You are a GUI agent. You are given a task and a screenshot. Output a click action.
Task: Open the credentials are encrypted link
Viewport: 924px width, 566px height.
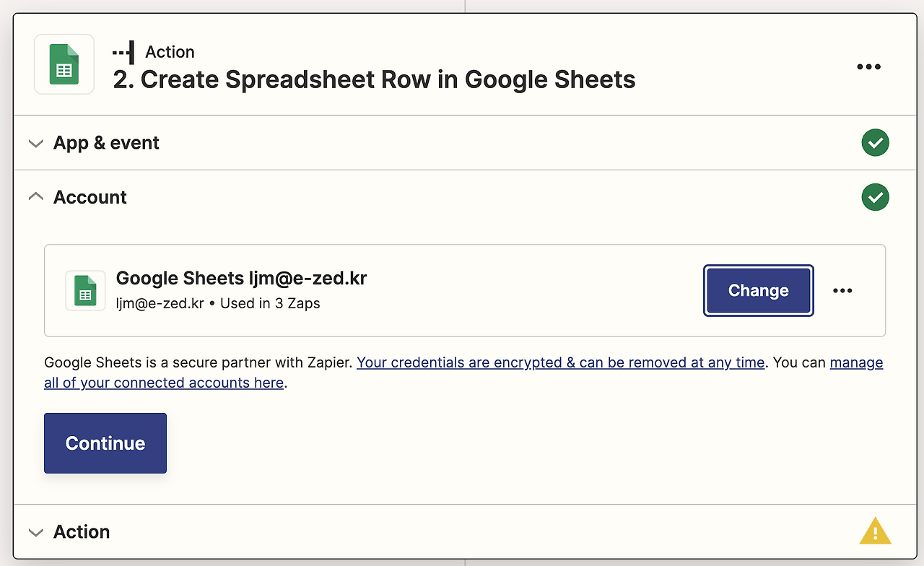point(560,362)
